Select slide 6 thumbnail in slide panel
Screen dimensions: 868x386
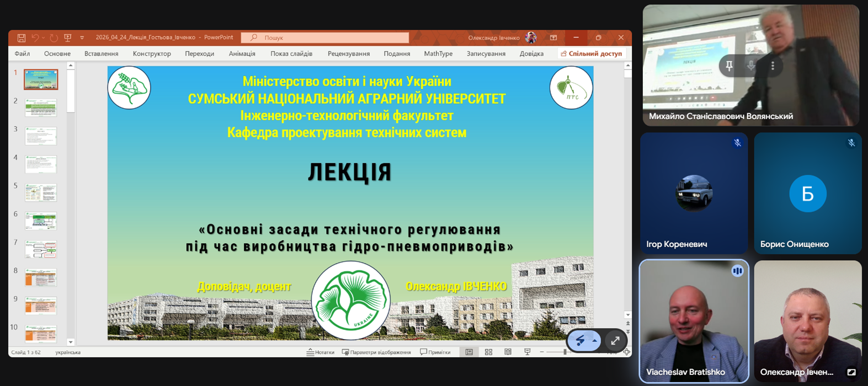[41, 221]
